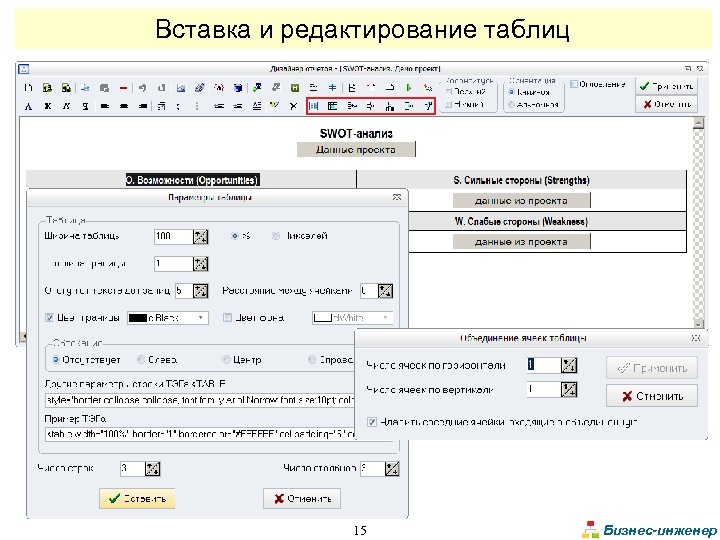Click the Ширина таблицы value field
This screenshot has width=720, height=540.
(173, 236)
